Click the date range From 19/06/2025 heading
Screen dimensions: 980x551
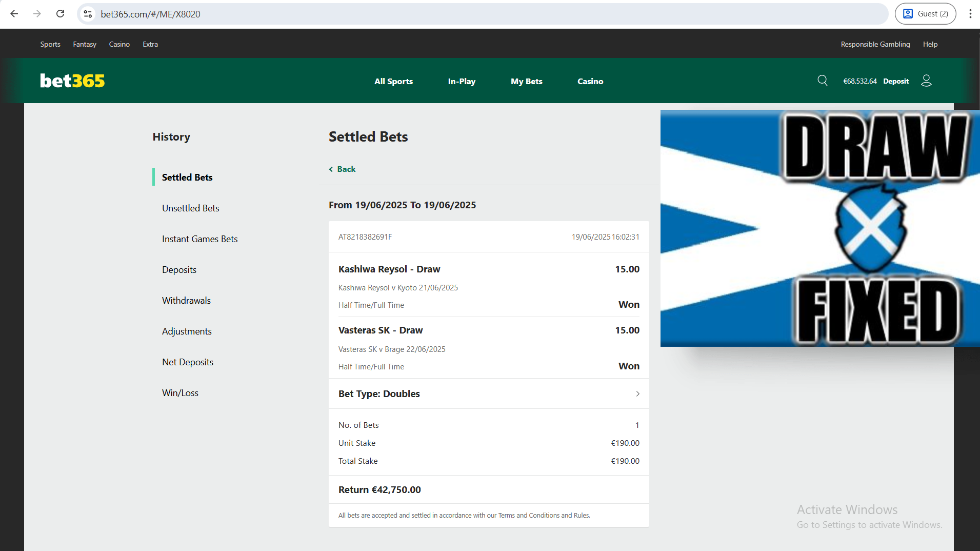point(402,205)
